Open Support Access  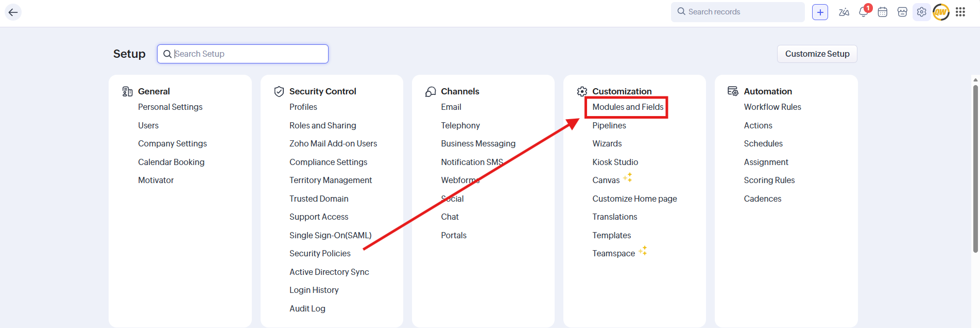[319, 217]
